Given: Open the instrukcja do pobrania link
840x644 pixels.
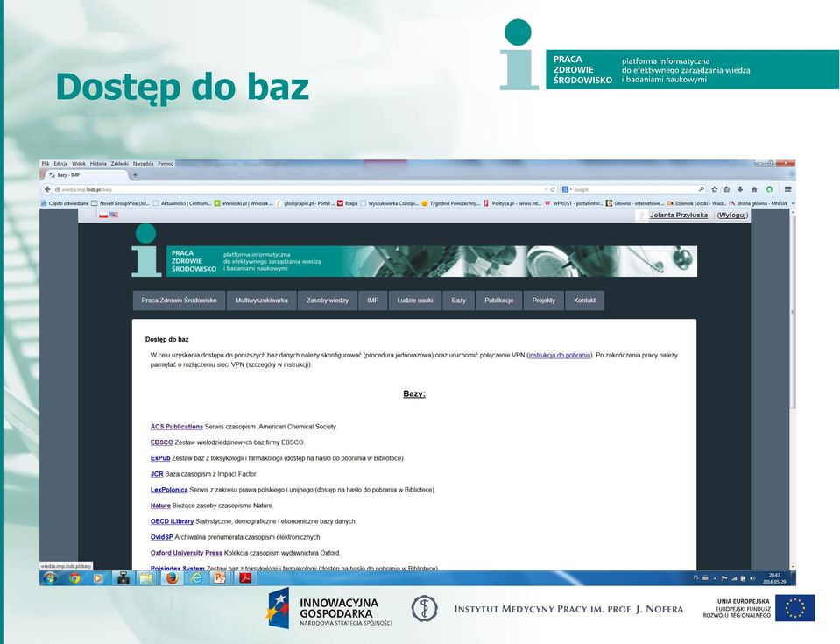Looking at the screenshot, I should (x=560, y=355).
